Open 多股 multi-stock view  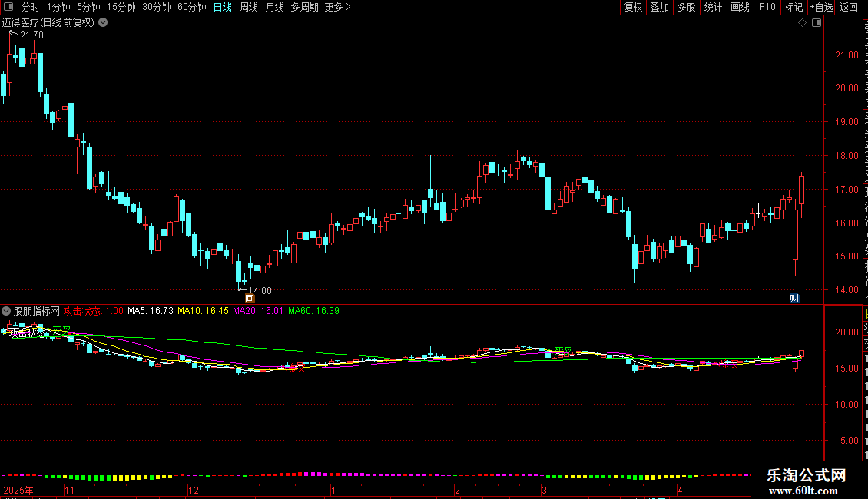click(x=686, y=7)
